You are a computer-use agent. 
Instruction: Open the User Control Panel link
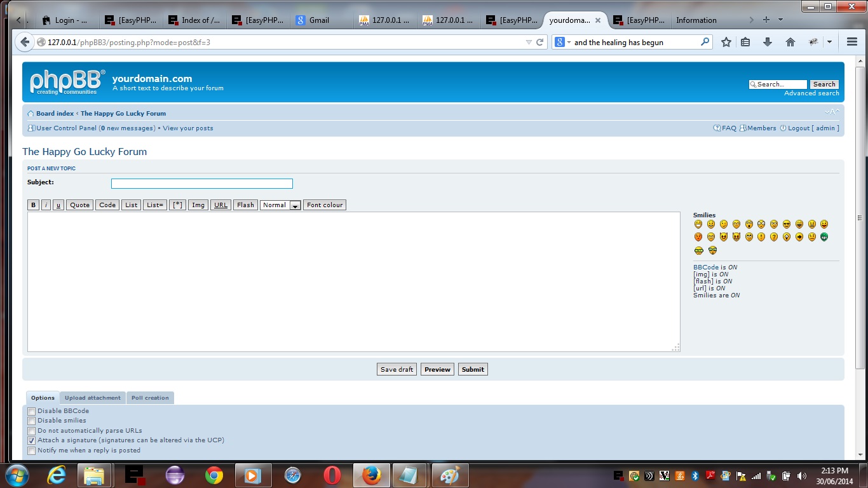tap(66, 128)
